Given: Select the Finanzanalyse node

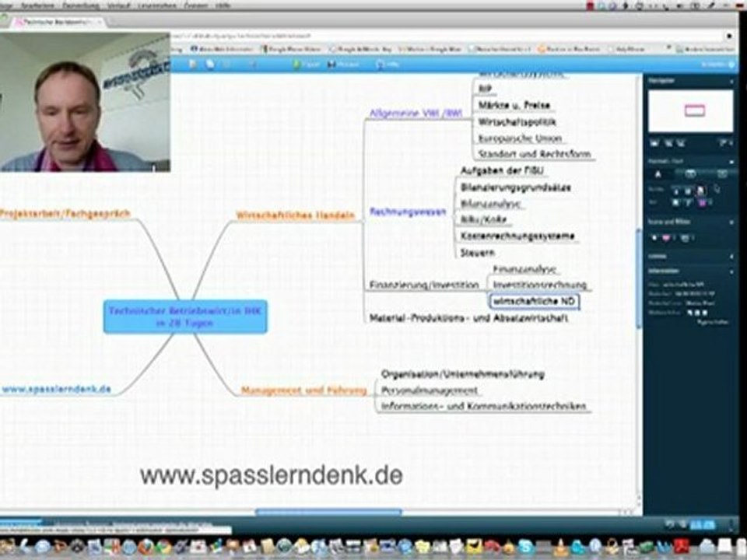Looking at the screenshot, I should pyautogui.click(x=524, y=269).
